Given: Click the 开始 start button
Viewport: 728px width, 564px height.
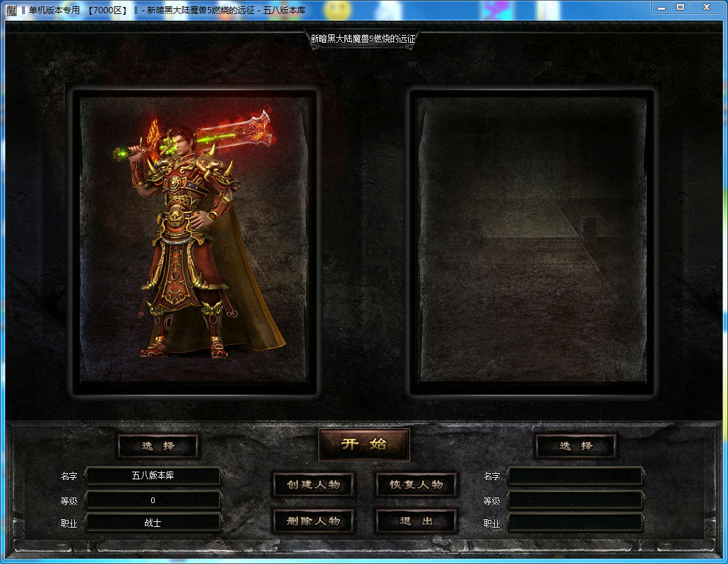Looking at the screenshot, I should 364,444.
